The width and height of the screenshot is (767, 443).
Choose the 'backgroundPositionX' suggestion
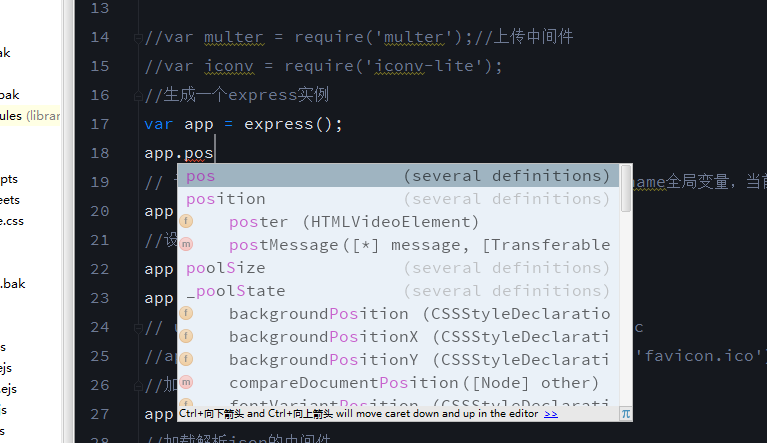tap(398, 337)
